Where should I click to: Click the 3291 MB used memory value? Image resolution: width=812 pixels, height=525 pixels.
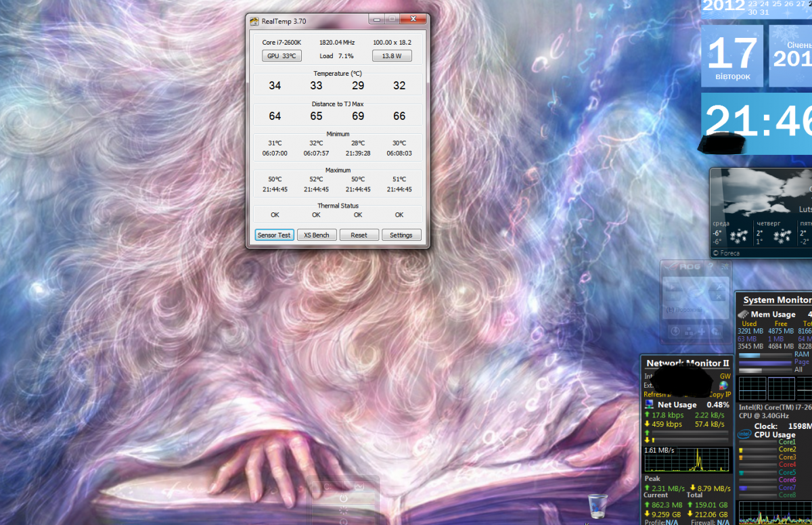[x=750, y=332]
